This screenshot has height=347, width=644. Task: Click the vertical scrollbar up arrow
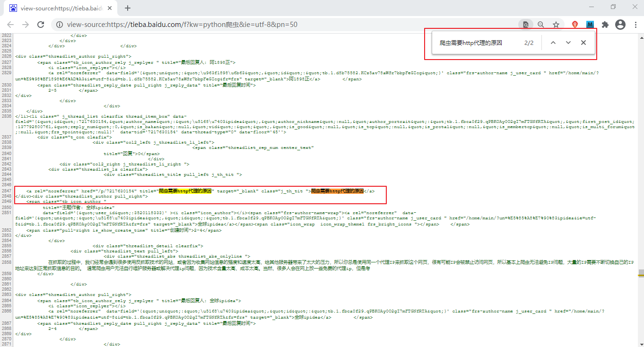(x=641, y=37)
